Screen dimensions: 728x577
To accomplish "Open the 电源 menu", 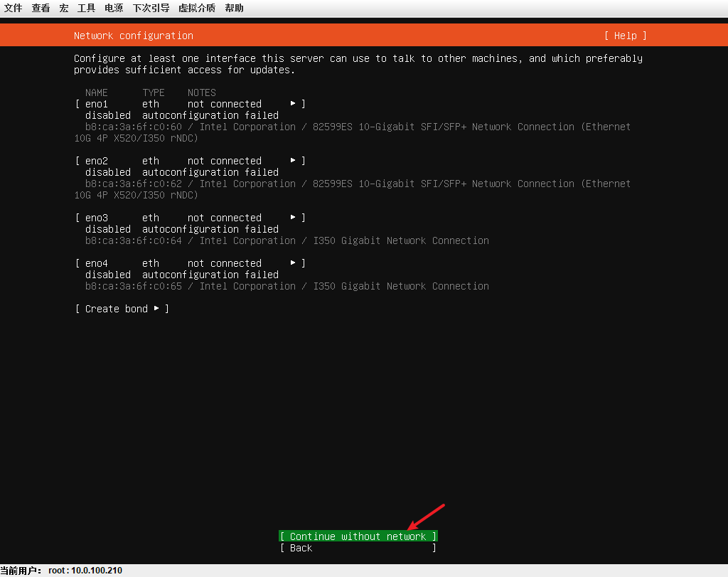I will 114,8.
